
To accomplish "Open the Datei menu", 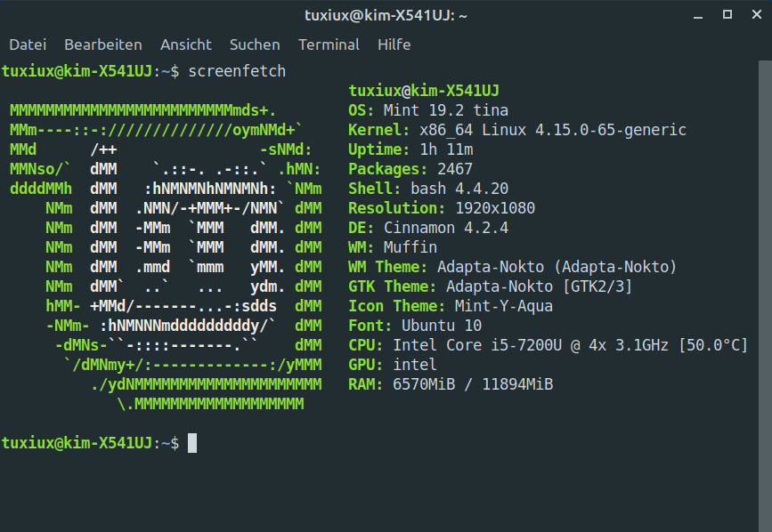I will (27, 44).
